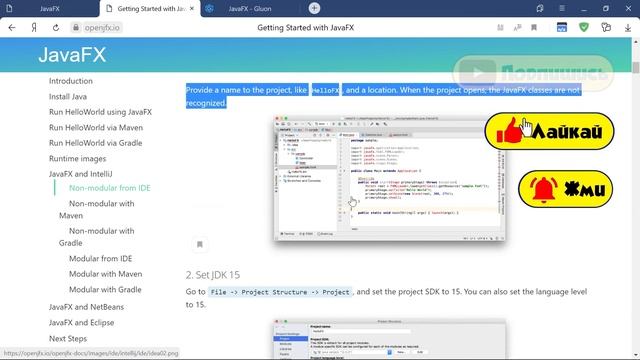Close the Getting Started with JavaFX tab
640x360 pixels.
click(192, 8)
